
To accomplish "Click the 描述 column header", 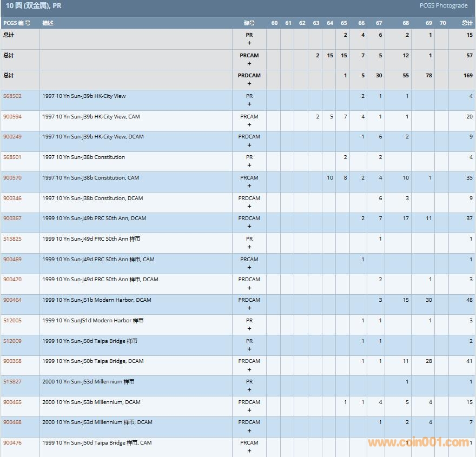I will (x=48, y=23).
